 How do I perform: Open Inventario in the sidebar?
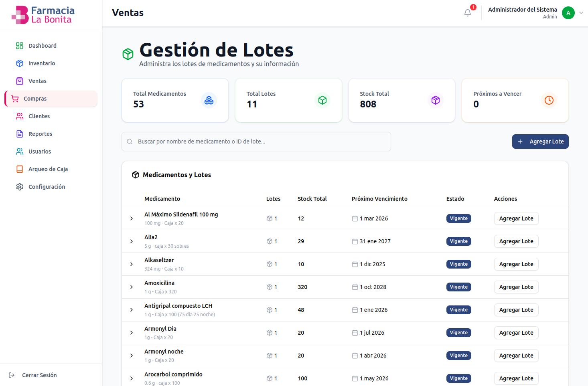click(x=42, y=63)
